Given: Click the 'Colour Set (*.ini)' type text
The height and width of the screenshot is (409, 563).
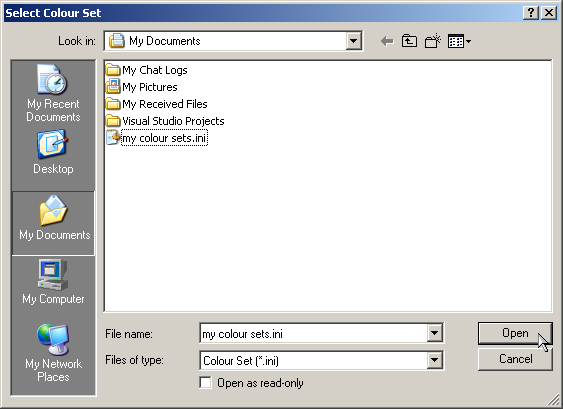Looking at the screenshot, I should click(x=241, y=361).
